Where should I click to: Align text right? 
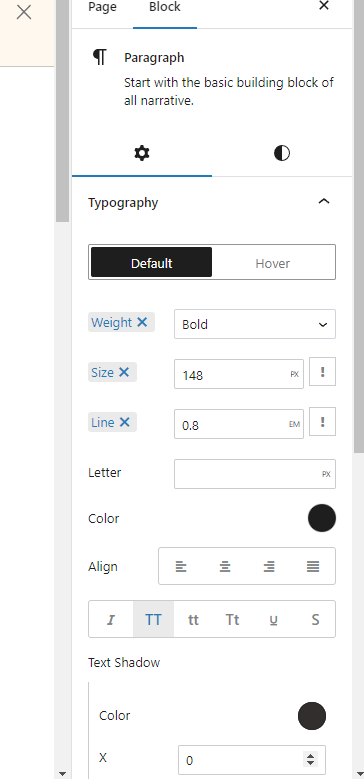pyautogui.click(x=269, y=566)
